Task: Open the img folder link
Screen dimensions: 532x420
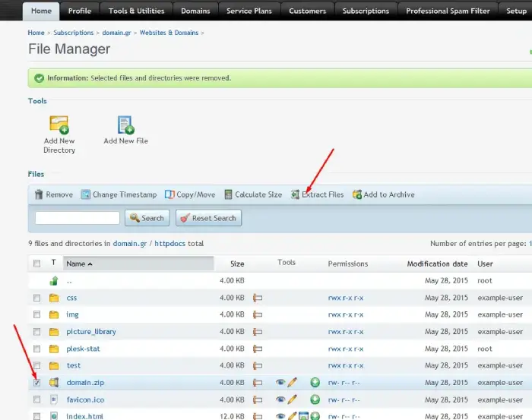Action: click(x=72, y=315)
